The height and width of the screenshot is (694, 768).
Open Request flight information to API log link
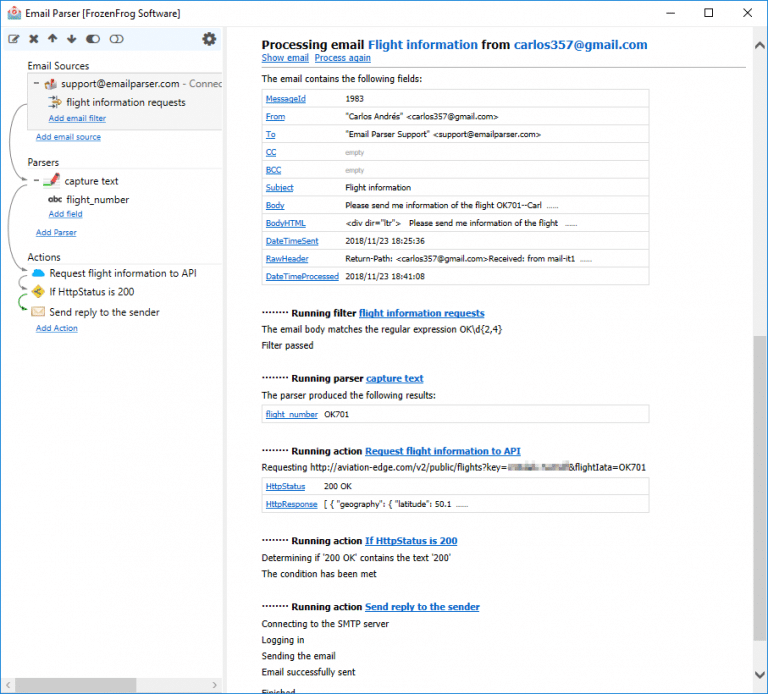[443, 451]
